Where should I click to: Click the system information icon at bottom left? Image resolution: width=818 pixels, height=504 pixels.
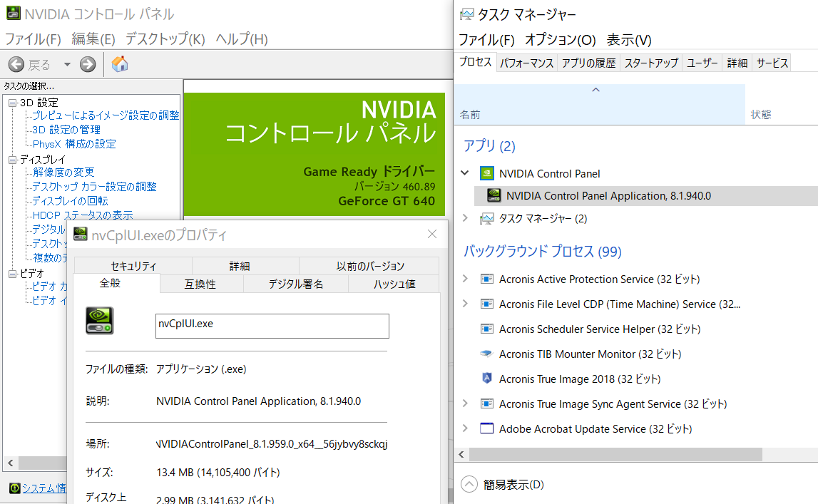tap(14, 488)
